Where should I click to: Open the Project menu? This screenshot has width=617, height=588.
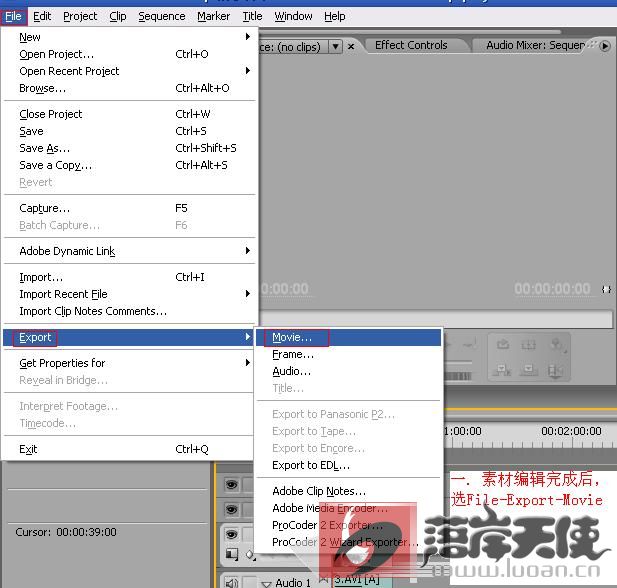[80, 17]
